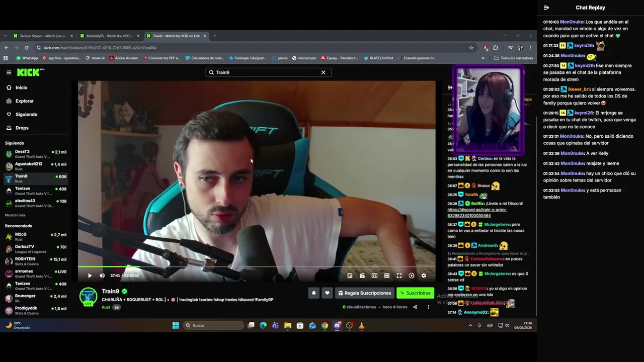Open File Explorer from taskbar
This screenshot has height=362, width=644.
288,325
